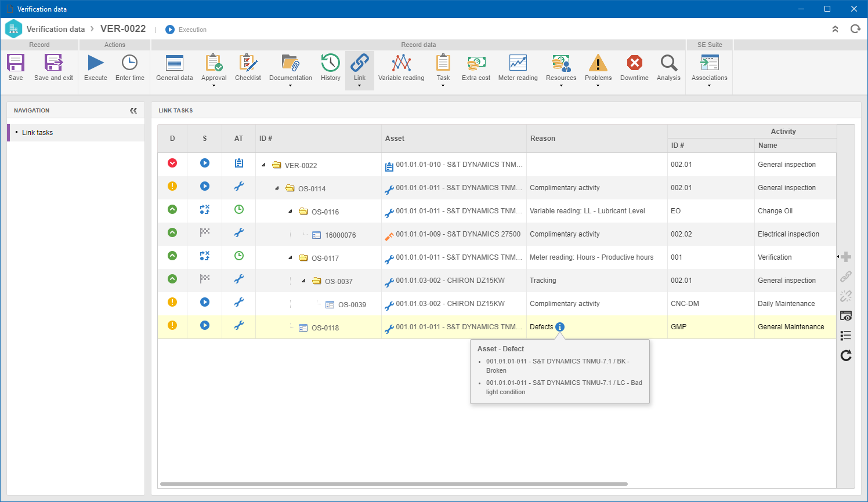Click the view data eye icon in side toolbar
Screen dimensions: 868x502
click(x=846, y=316)
